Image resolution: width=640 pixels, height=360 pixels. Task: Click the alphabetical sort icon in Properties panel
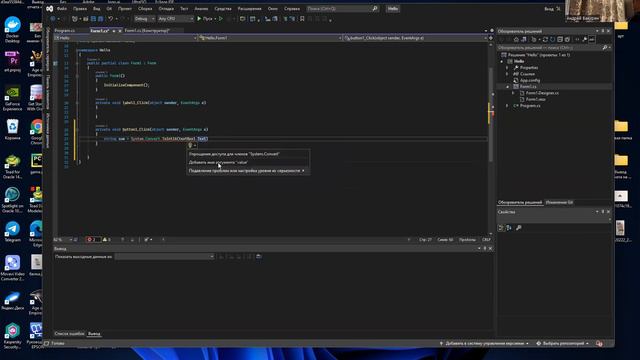tap(509, 228)
